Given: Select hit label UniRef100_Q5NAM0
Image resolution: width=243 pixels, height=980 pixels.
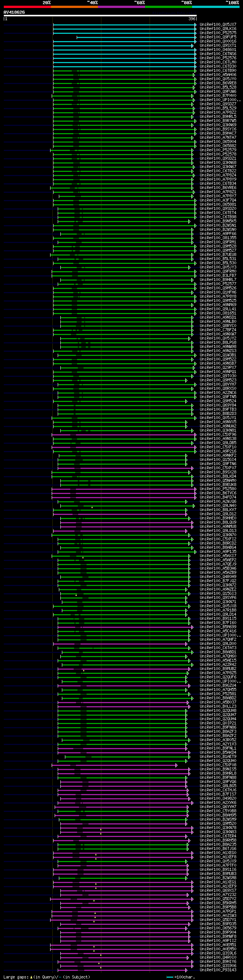Looking at the screenshot, I should pyautogui.click(x=218, y=481).
